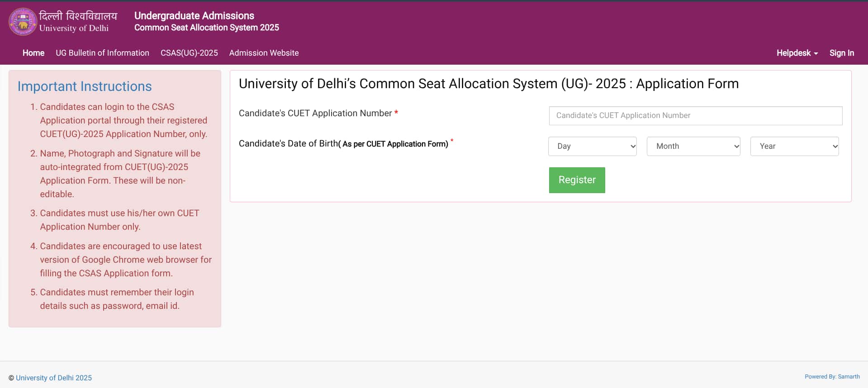Expand the Month dropdown
The height and width of the screenshot is (388, 868).
click(x=693, y=146)
